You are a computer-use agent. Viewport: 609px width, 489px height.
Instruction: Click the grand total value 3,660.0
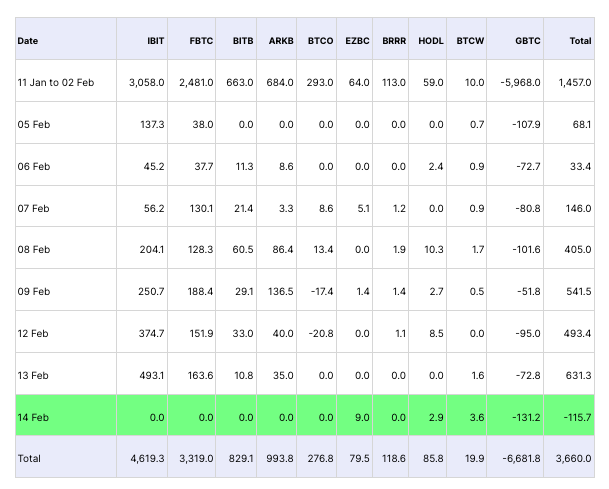click(573, 457)
